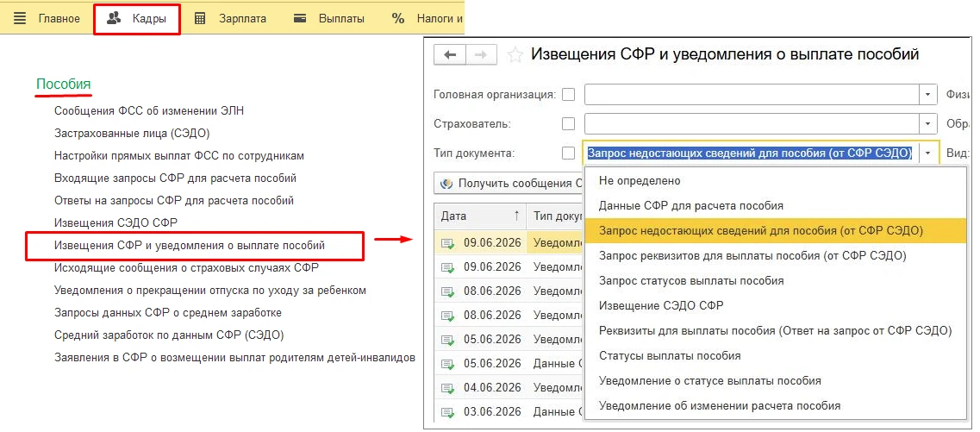Open the Застрахованные лица (СЭДО) link
980x432 pixels.
[x=132, y=133]
